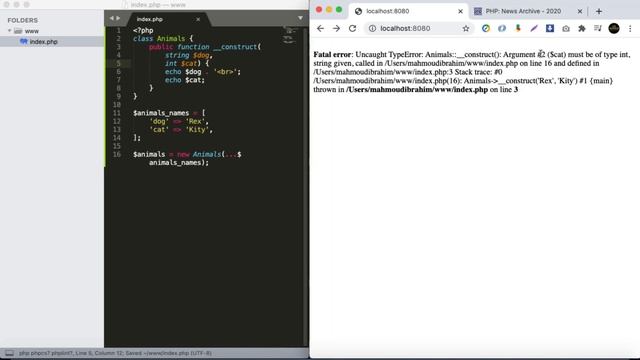Open the blue download extension icon

[550, 28]
